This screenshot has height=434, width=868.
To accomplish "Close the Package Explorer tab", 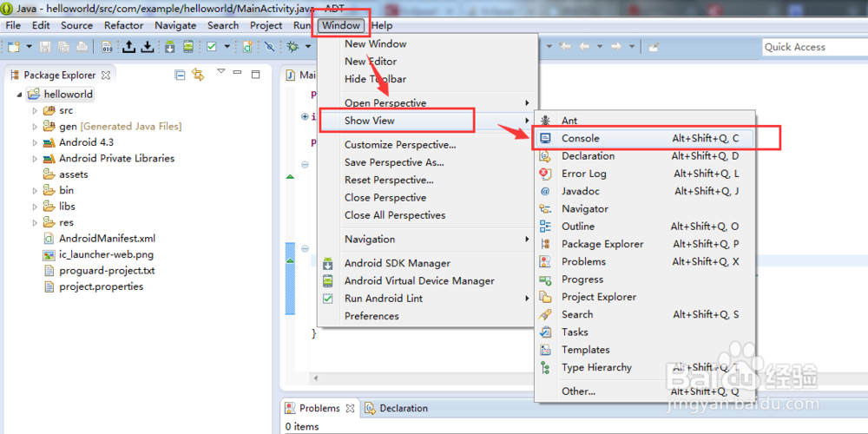I will [106, 75].
